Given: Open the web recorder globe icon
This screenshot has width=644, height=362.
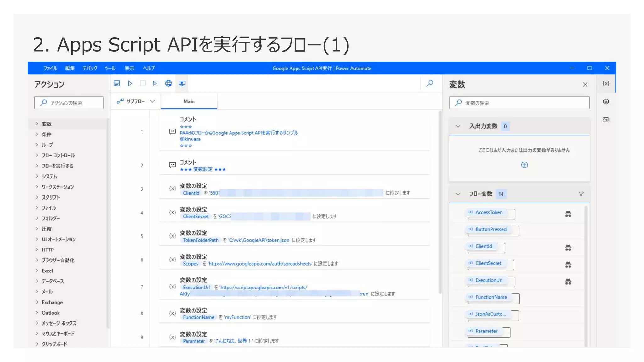Looking at the screenshot, I should point(169,83).
